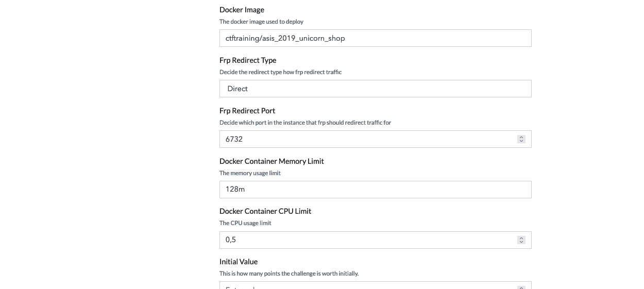The width and height of the screenshot is (644, 289).
Task: Click the Initial Value label
Action: [x=239, y=262]
